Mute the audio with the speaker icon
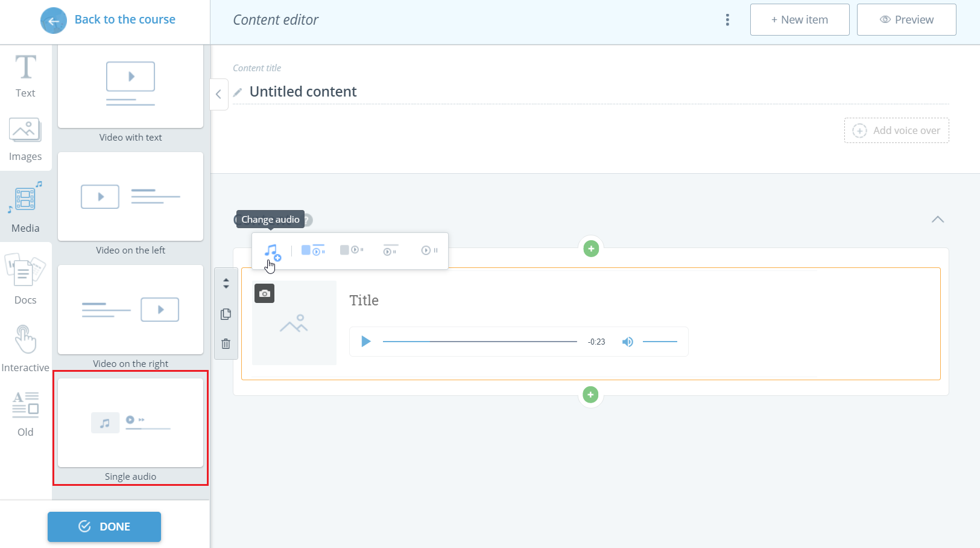The width and height of the screenshot is (980, 548). click(627, 341)
